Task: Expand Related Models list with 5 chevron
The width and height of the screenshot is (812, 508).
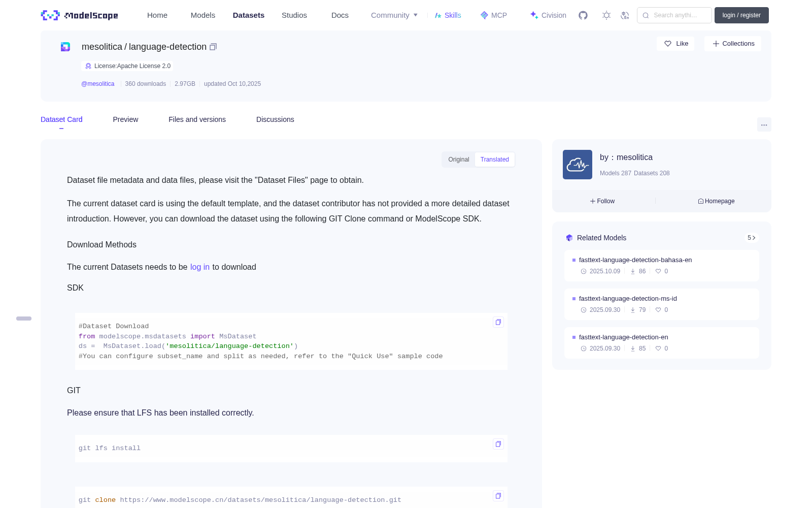Action: pos(752,238)
